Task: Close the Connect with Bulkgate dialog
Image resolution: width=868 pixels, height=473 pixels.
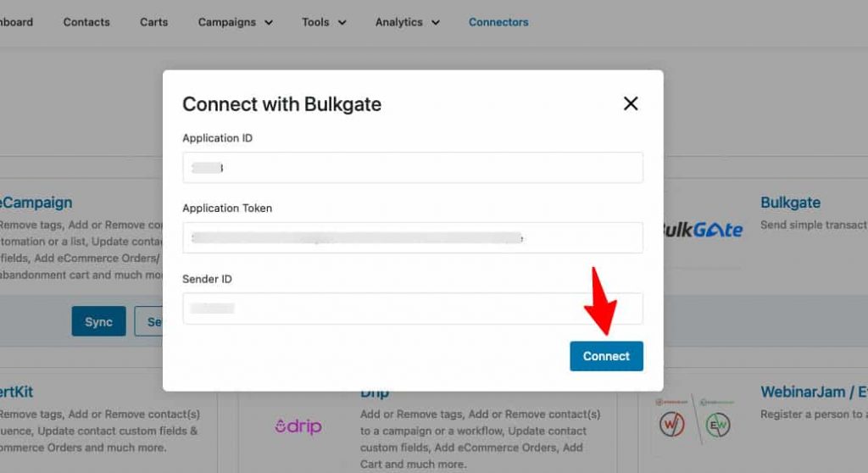Action: pos(631,103)
